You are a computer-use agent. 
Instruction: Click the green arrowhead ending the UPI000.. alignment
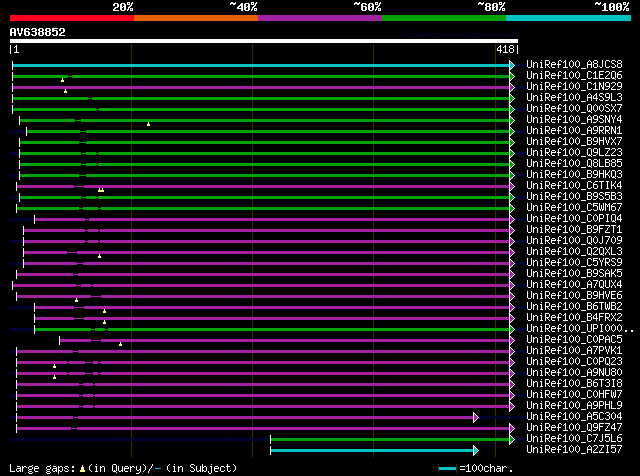coord(512,329)
